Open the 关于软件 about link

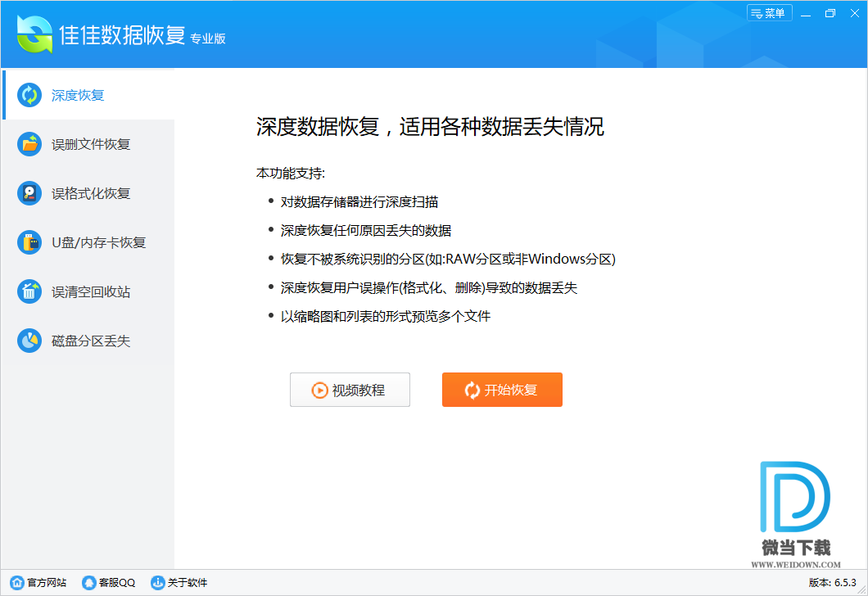(179, 582)
